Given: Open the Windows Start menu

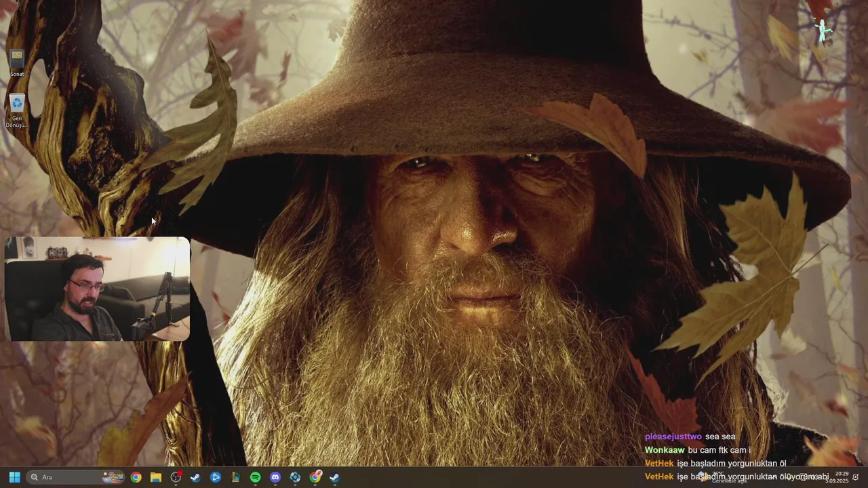Looking at the screenshot, I should (14, 477).
